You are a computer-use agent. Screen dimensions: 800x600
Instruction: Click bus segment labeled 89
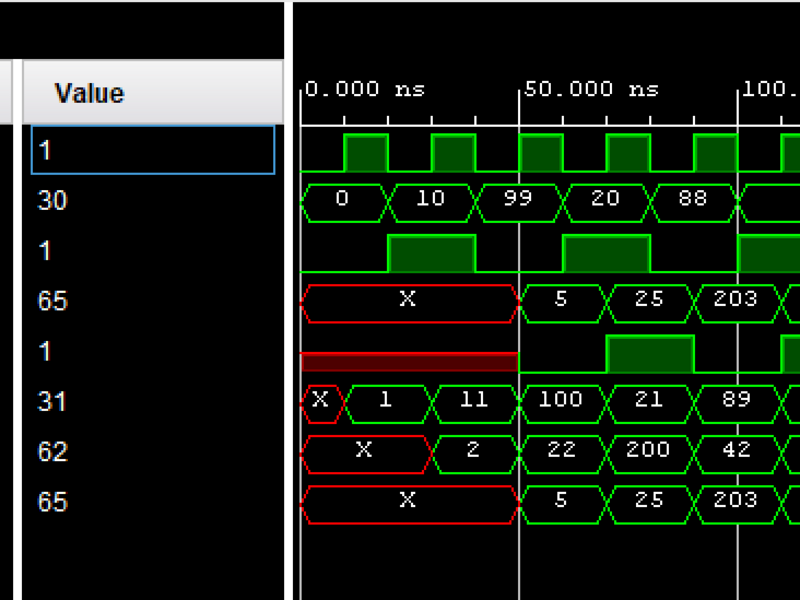737,404
